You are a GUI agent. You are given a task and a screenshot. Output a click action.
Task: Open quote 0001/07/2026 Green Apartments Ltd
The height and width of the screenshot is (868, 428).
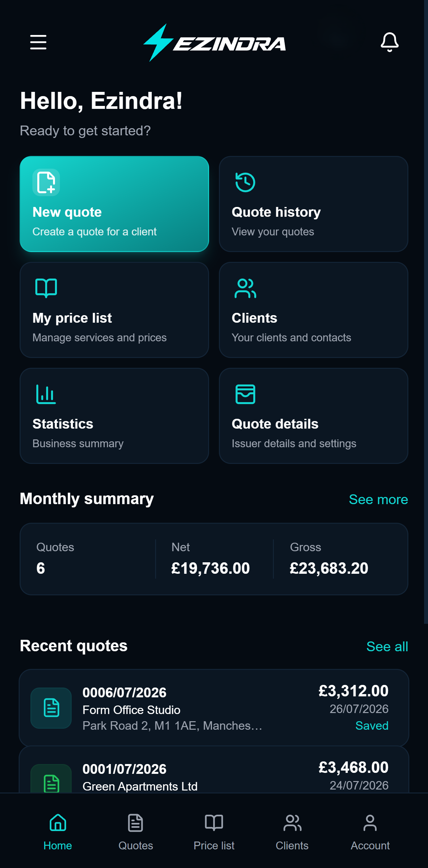click(214, 770)
